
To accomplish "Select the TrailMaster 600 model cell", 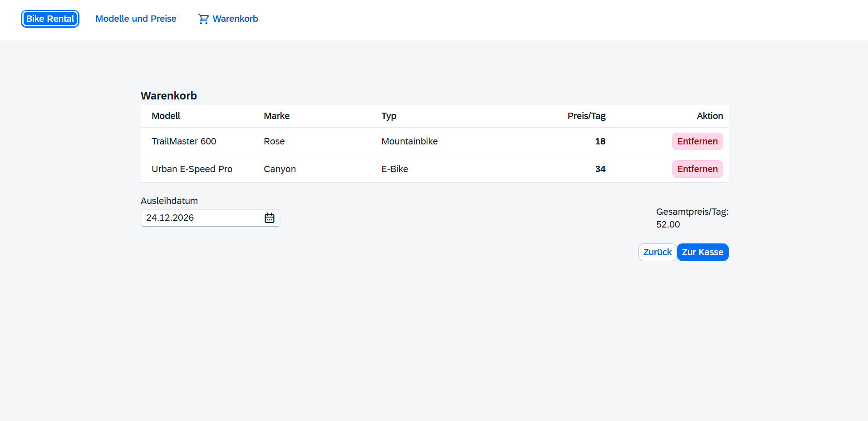I will pos(184,142).
